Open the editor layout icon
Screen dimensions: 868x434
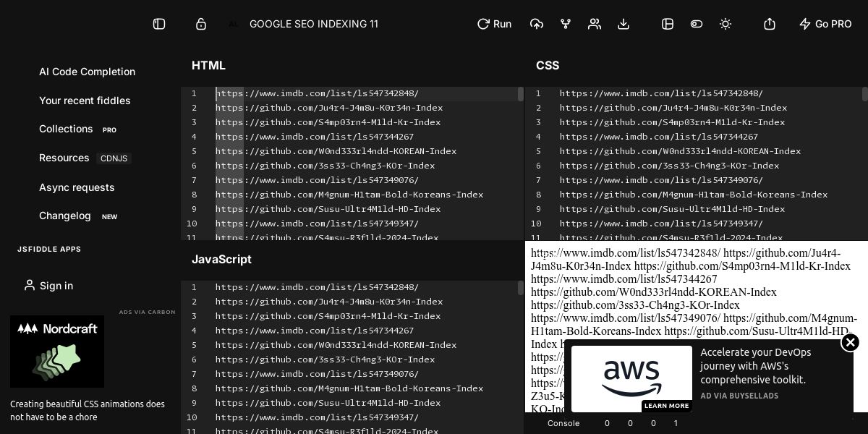(668, 24)
